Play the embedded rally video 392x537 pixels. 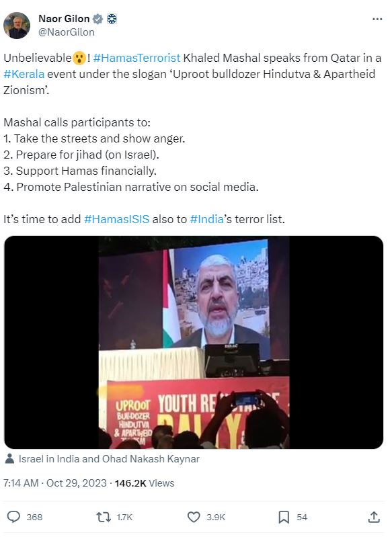point(194,342)
